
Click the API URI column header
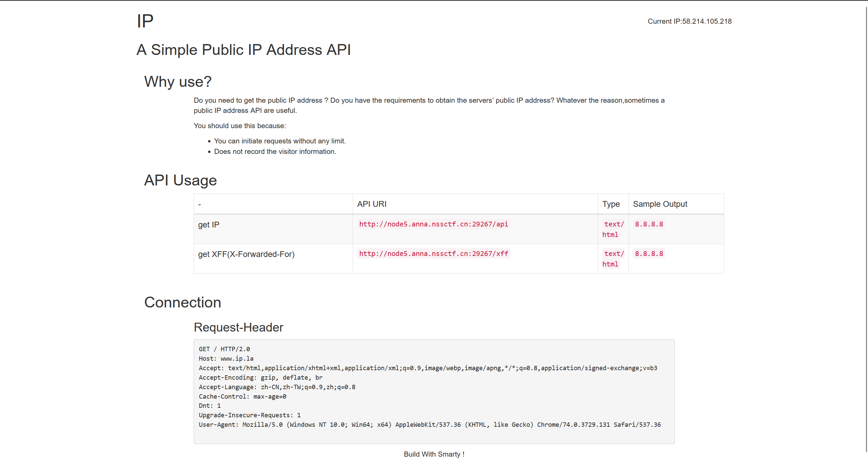(x=372, y=204)
